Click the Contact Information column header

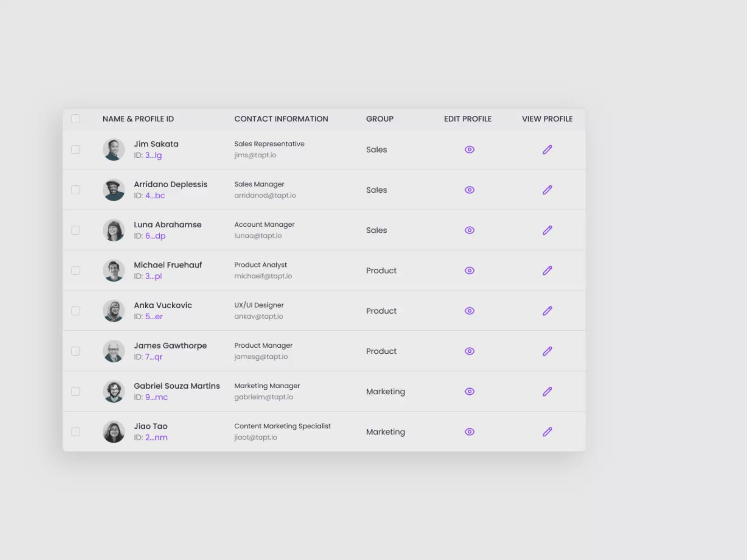(281, 119)
